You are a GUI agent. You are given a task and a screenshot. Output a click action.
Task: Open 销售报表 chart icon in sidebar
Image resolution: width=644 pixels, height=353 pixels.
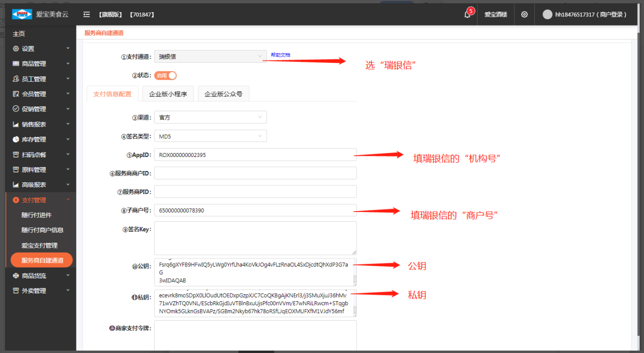(x=16, y=124)
